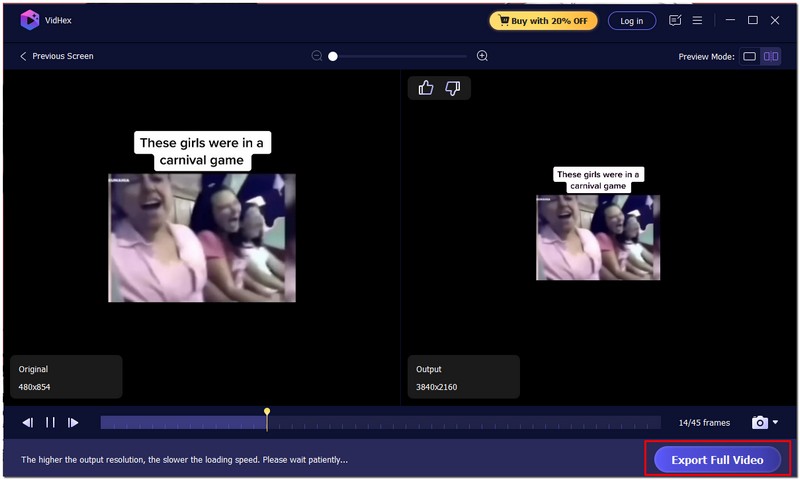Image resolution: width=800 pixels, height=480 pixels.
Task: Click the thumbs up feedback icon
Action: [x=426, y=88]
